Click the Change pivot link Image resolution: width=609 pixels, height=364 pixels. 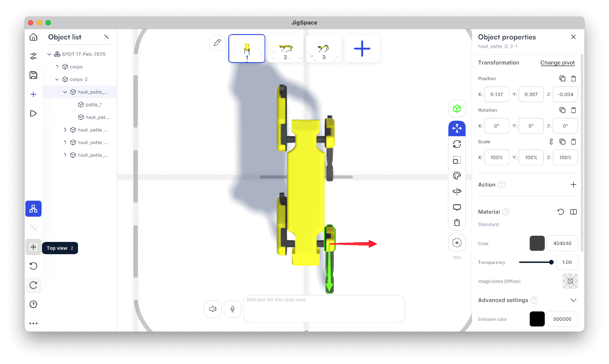[557, 63]
